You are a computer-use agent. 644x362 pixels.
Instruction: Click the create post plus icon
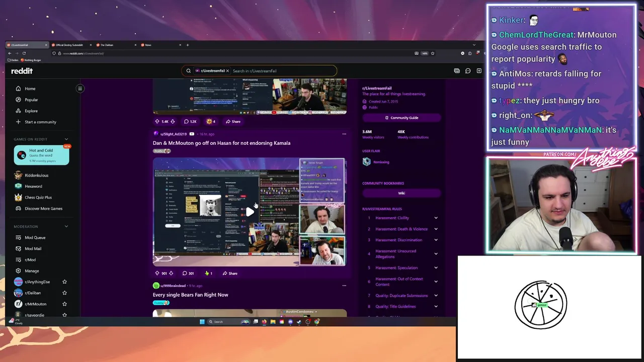point(479,71)
